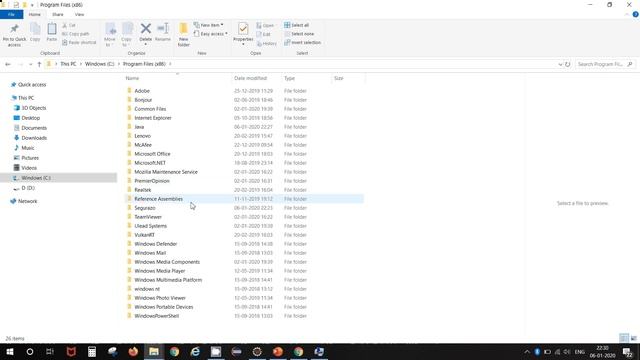Switch to the View ribbon tab
Image resolution: width=640 pixels, height=360 pixels.
(79, 14)
